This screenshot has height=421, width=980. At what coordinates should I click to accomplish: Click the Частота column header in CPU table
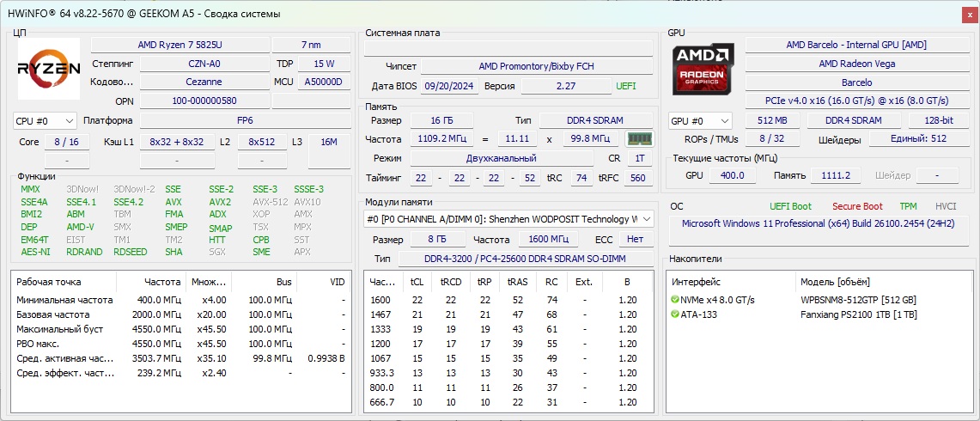pos(162,282)
